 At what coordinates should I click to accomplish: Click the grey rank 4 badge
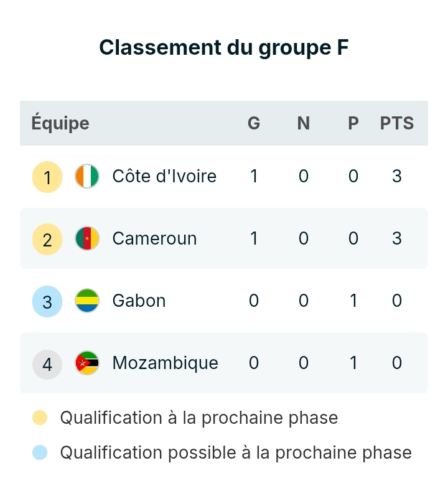tap(47, 364)
